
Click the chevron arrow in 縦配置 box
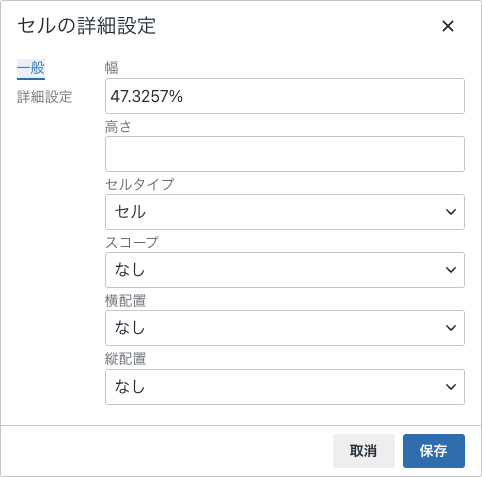[451, 387]
